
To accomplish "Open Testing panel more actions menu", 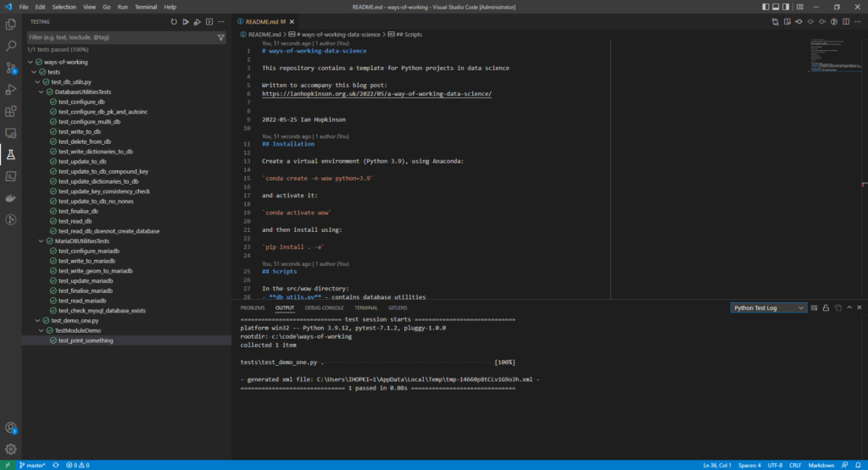I will pyautogui.click(x=221, y=22).
